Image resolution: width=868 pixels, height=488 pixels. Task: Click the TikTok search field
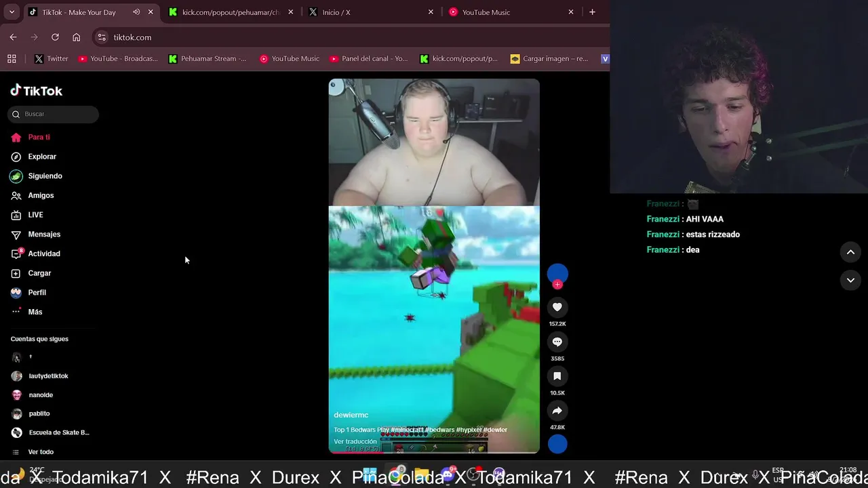tap(54, 114)
